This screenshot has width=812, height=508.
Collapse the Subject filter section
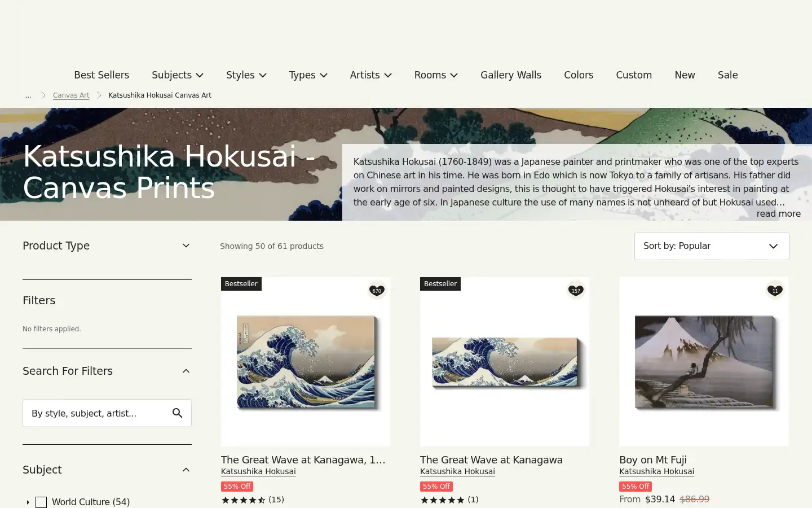(x=186, y=470)
